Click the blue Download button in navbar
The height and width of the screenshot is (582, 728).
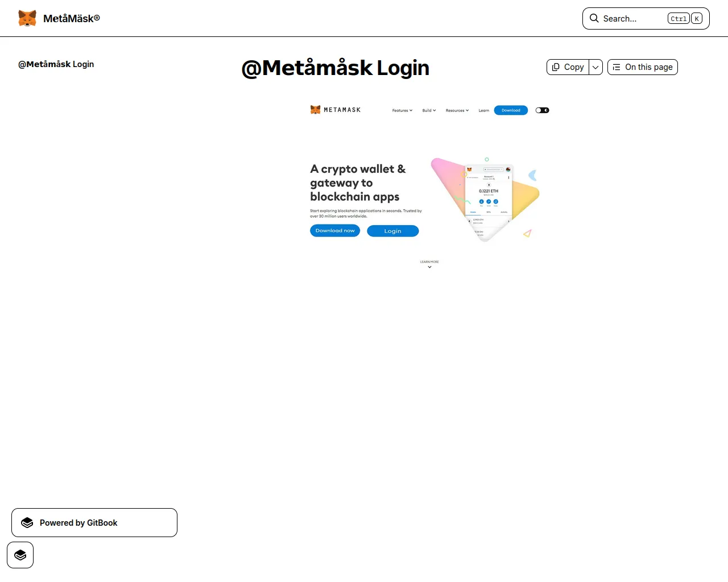pos(511,110)
